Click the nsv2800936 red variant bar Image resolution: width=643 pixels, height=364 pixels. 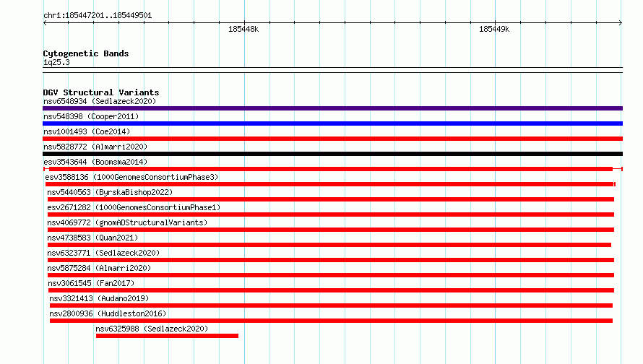pos(332,321)
